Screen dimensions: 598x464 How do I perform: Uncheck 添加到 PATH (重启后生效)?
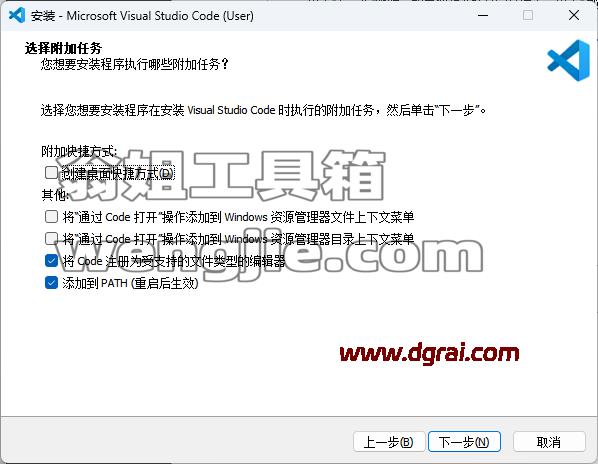(51, 283)
